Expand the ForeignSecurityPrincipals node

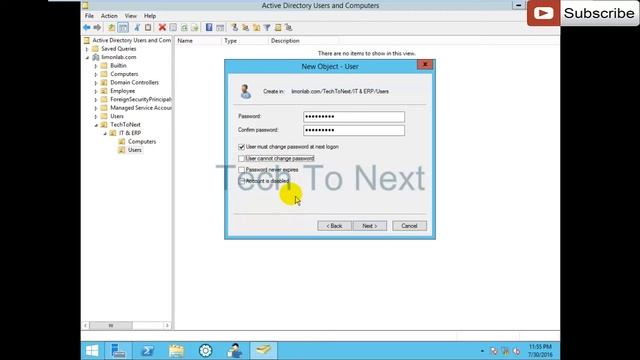pos(96,100)
